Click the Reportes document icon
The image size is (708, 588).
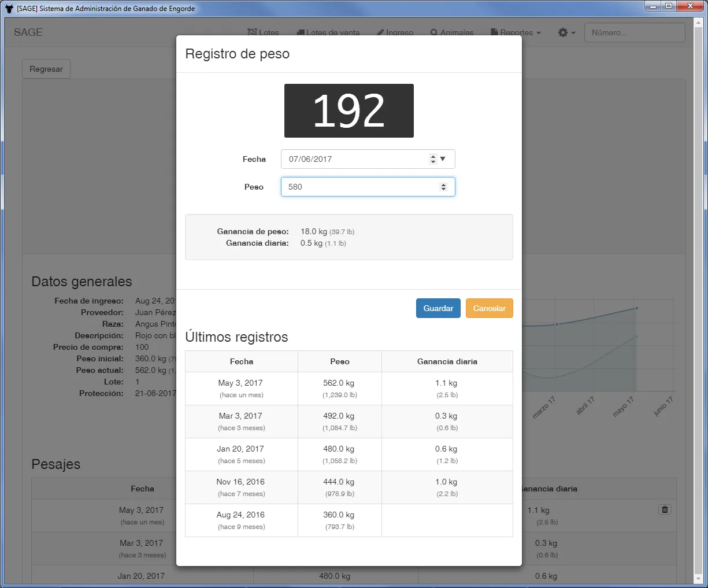pos(494,33)
